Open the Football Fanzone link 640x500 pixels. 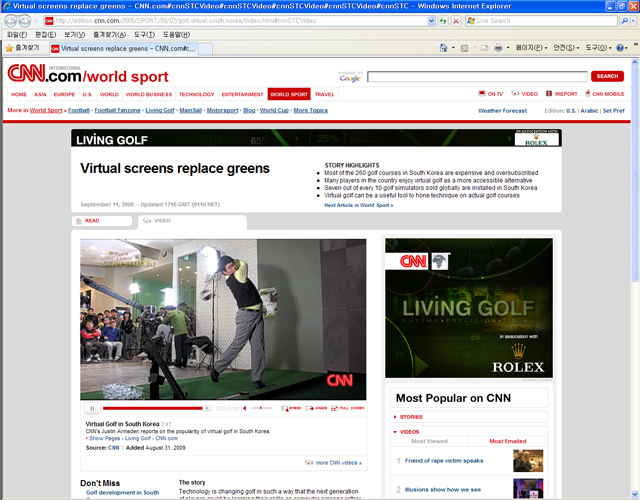click(117, 111)
